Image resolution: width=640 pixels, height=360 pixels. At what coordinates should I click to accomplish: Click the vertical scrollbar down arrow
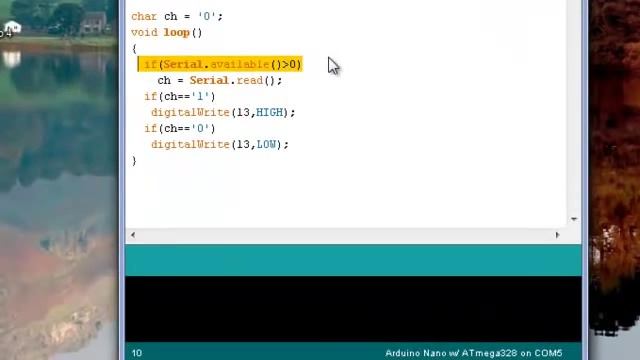(574, 219)
